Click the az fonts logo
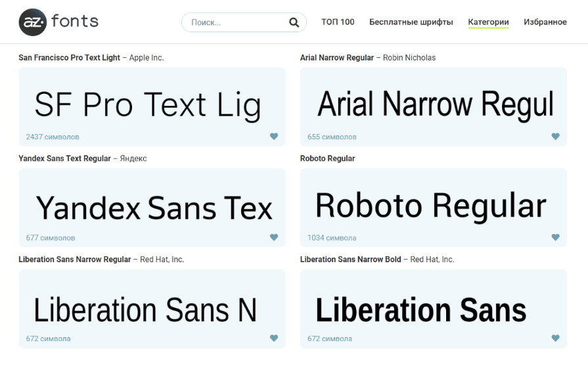This screenshot has height=368, width=588. 58,22
